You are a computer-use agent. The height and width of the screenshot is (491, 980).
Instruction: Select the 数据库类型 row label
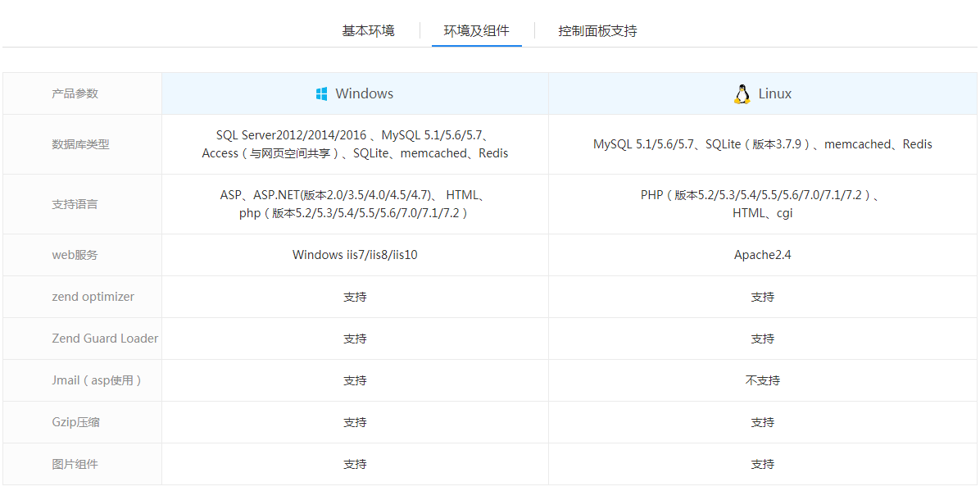point(80,144)
